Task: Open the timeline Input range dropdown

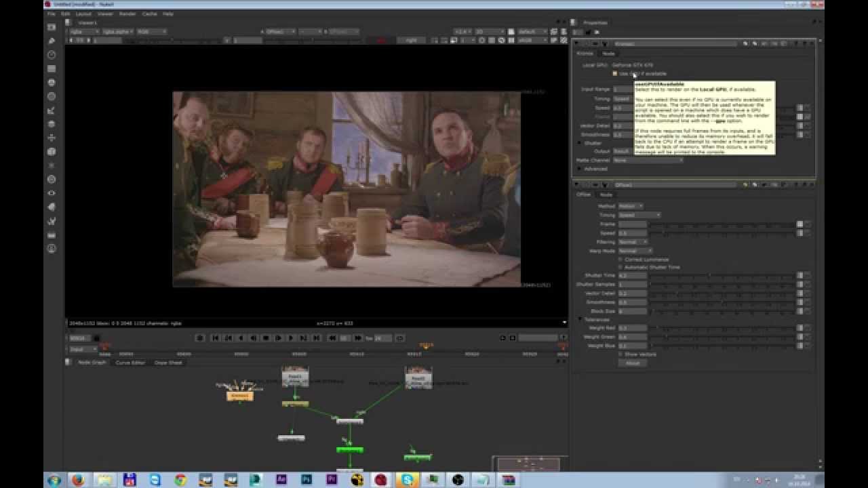Action: point(83,349)
